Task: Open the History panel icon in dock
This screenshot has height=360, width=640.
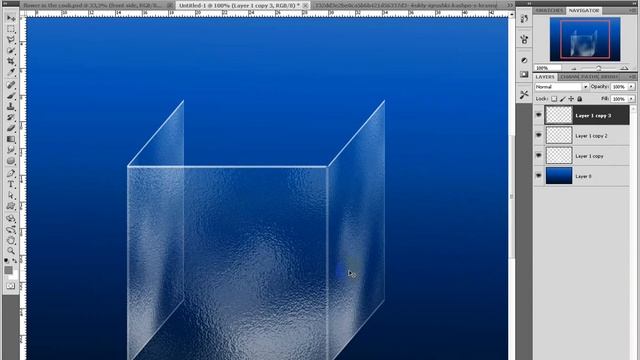Action: pos(524,19)
